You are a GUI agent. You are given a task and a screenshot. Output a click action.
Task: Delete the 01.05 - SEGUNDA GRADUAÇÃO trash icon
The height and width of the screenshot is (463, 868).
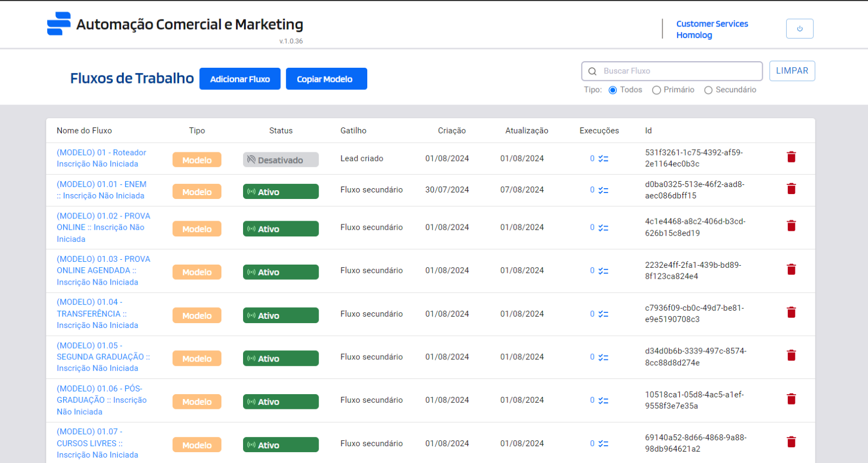click(x=792, y=356)
